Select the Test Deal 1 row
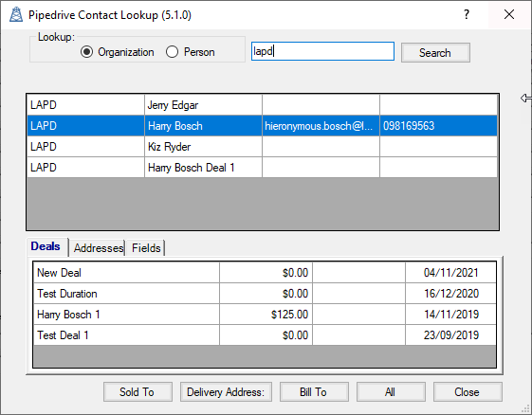The height and width of the screenshot is (415, 532). [265, 335]
